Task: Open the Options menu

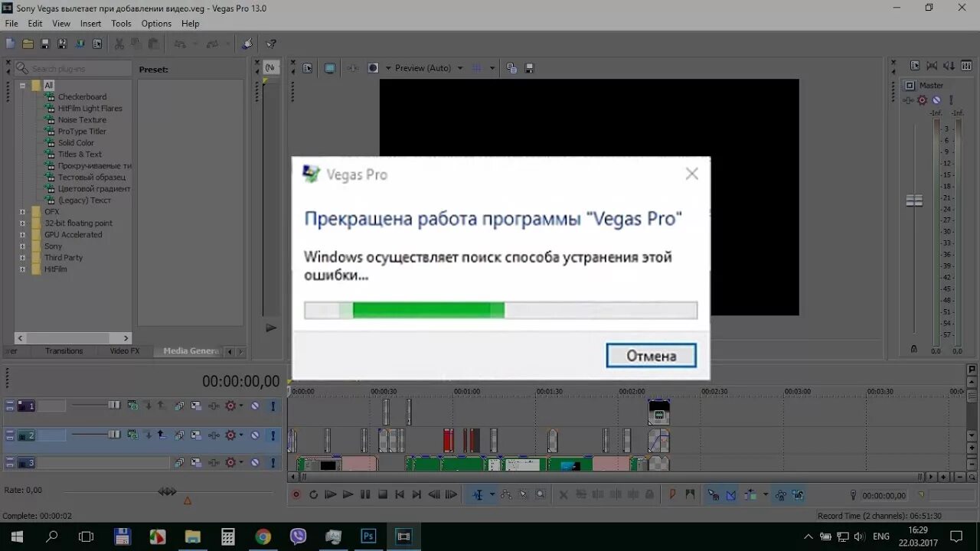Action: click(x=156, y=24)
